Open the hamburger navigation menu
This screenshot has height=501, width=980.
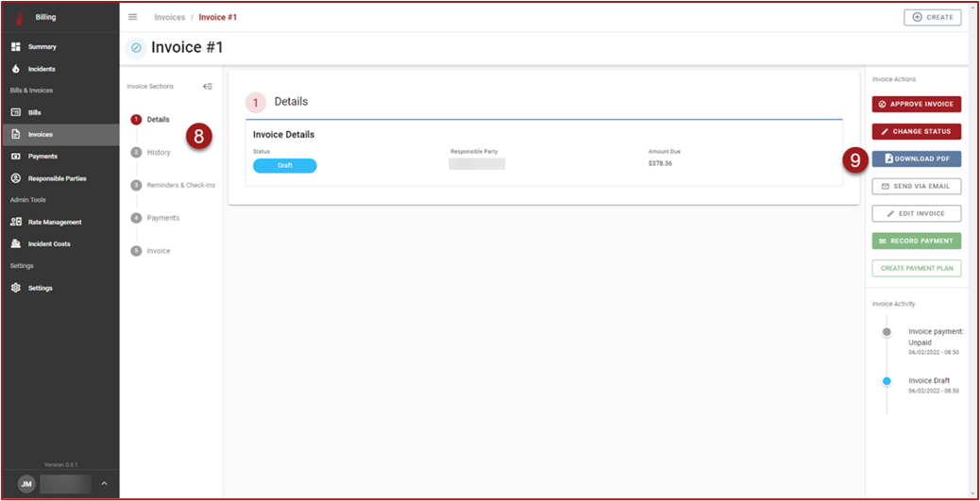pos(132,17)
